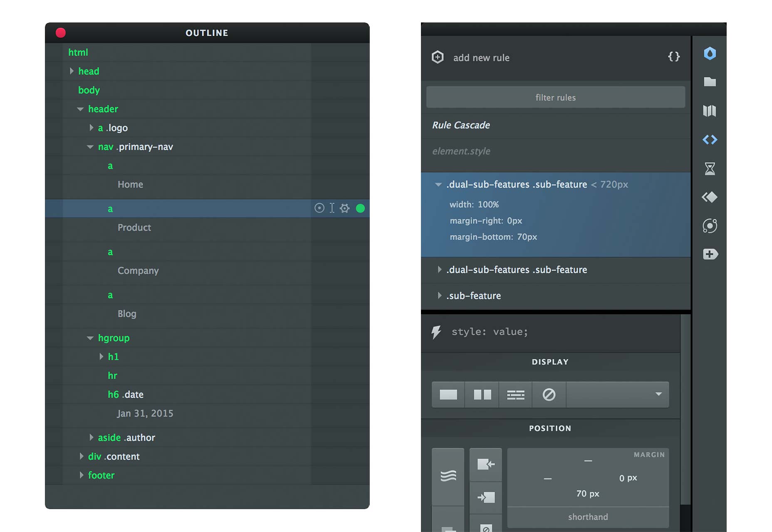Click the wavy lines position icon
This screenshot has height=532, width=772.
[x=448, y=476]
